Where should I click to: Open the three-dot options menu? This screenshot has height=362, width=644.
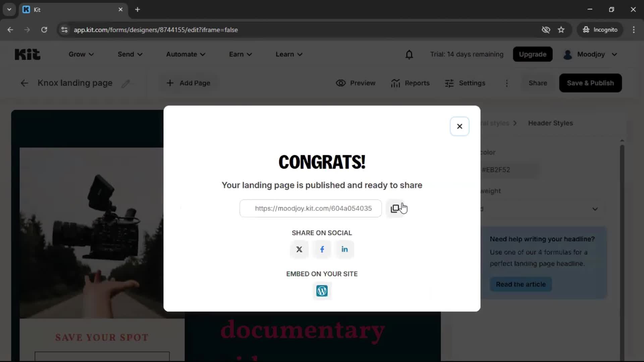[x=506, y=83]
